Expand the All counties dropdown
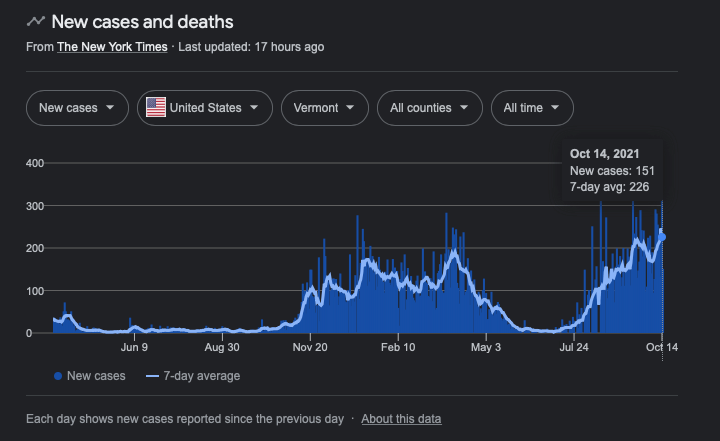Image resolution: width=720 pixels, height=441 pixels. [x=429, y=107]
